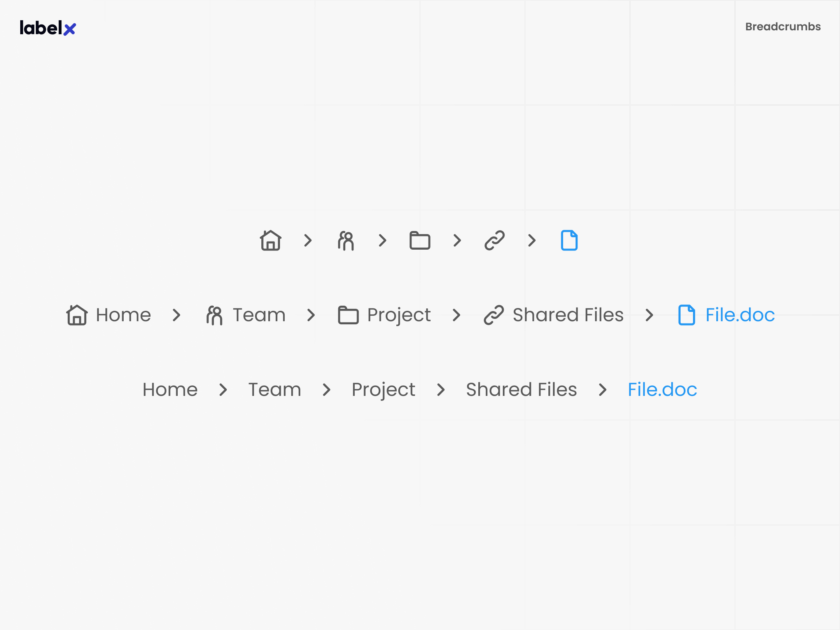The width and height of the screenshot is (840, 630).
Task: Click Home in the text-only breadcrumb row
Action: pyautogui.click(x=170, y=389)
